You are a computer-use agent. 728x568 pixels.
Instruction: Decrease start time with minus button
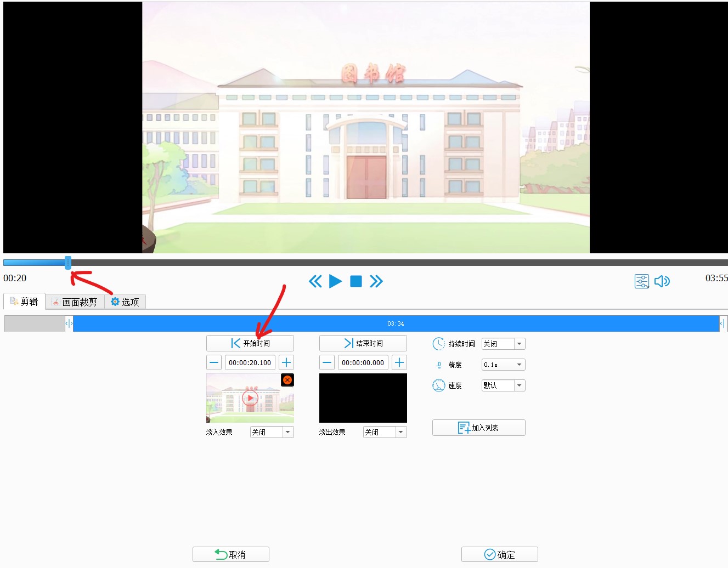tap(214, 363)
